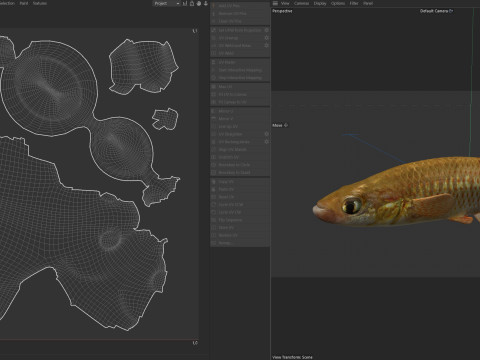Open the viewport Cameras menu
Image resolution: width=480 pixels, height=360 pixels.
(x=301, y=3)
